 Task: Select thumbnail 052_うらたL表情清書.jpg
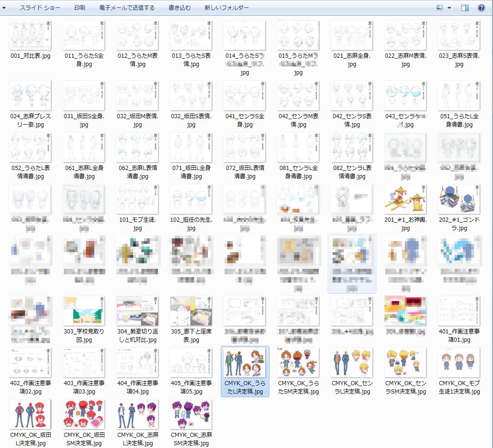30,148
